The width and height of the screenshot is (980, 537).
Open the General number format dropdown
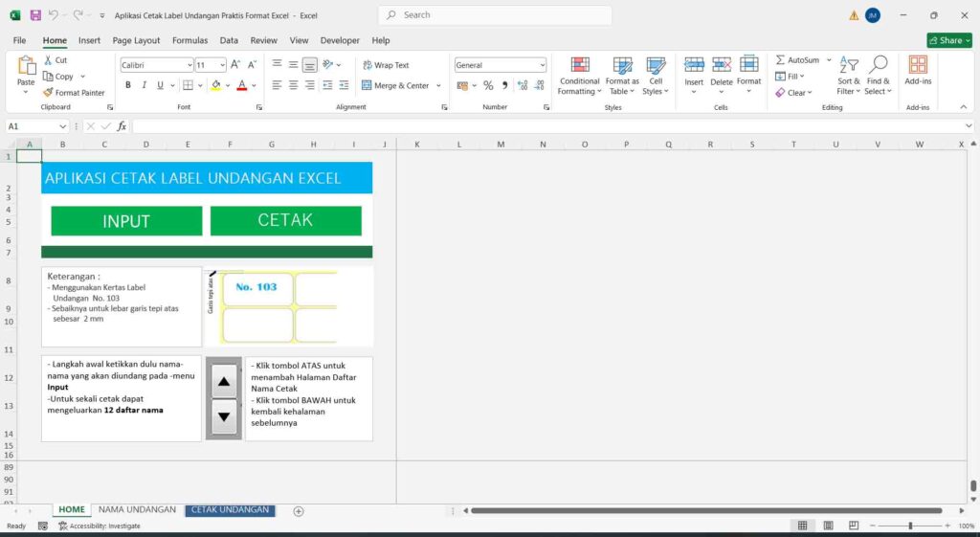pyautogui.click(x=543, y=65)
